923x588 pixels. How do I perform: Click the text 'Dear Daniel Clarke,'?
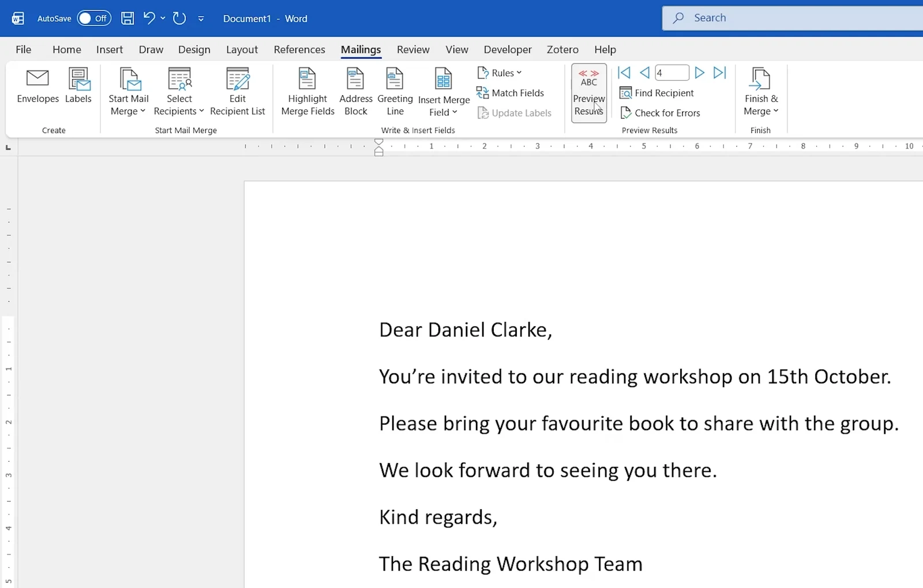pos(466,330)
